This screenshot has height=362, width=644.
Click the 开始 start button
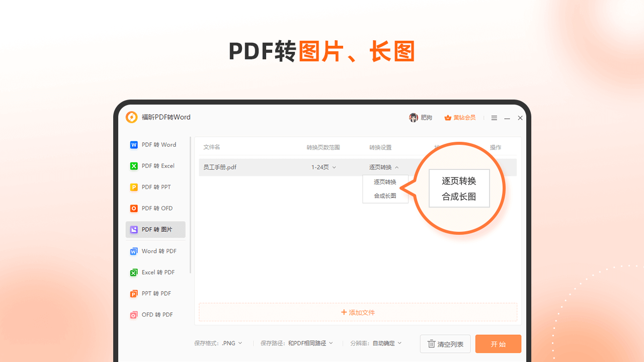point(498,344)
